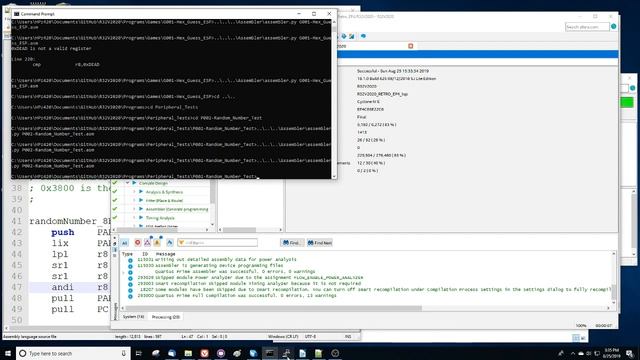Click the Quartus toolbar help bubble icon
Screen dimensions: 640x360
363,36
